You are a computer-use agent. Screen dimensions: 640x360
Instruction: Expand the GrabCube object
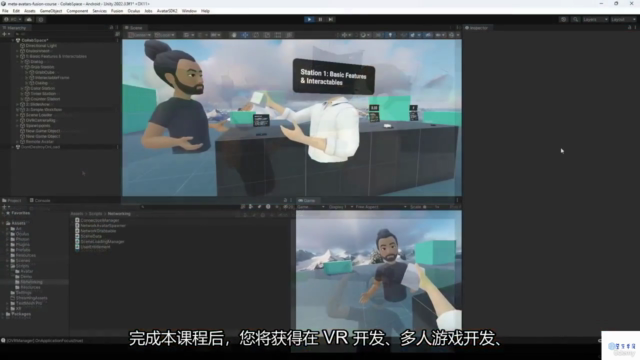coord(27,72)
